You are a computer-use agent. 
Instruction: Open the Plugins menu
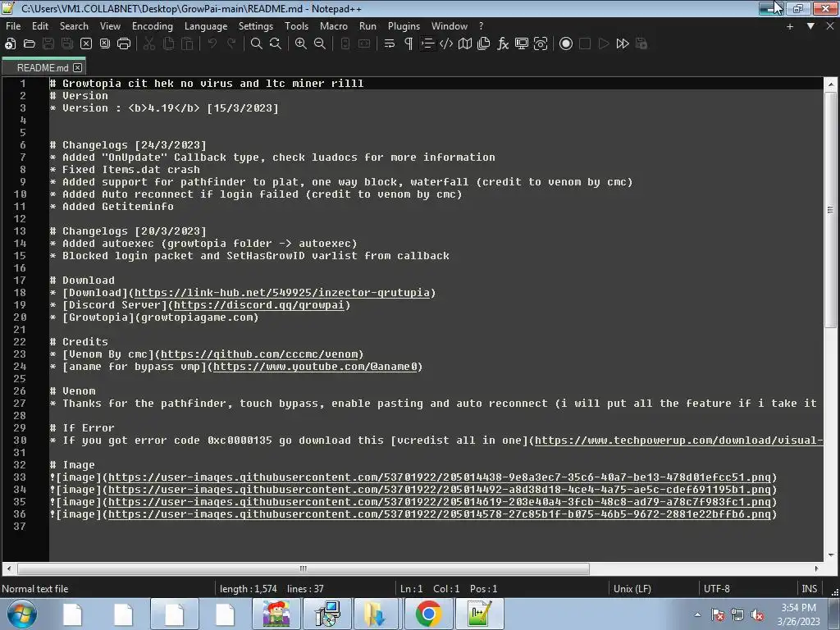click(x=404, y=26)
